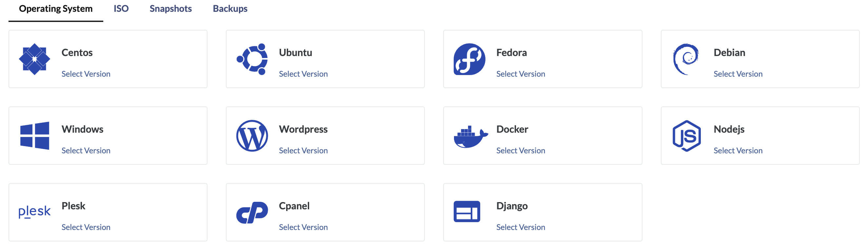Click the Operating System tab
The height and width of the screenshot is (247, 868).
tap(56, 9)
